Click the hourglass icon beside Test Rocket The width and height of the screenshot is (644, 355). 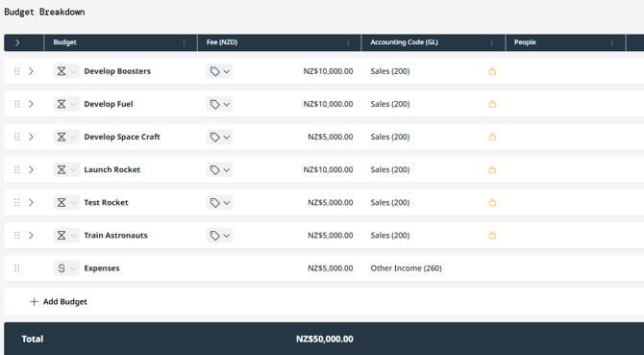tap(62, 203)
